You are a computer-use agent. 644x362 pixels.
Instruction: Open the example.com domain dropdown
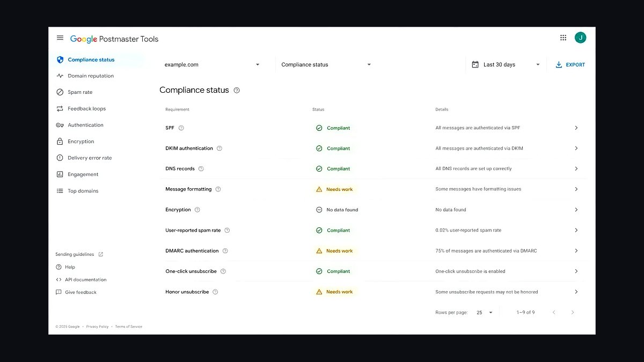point(212,64)
